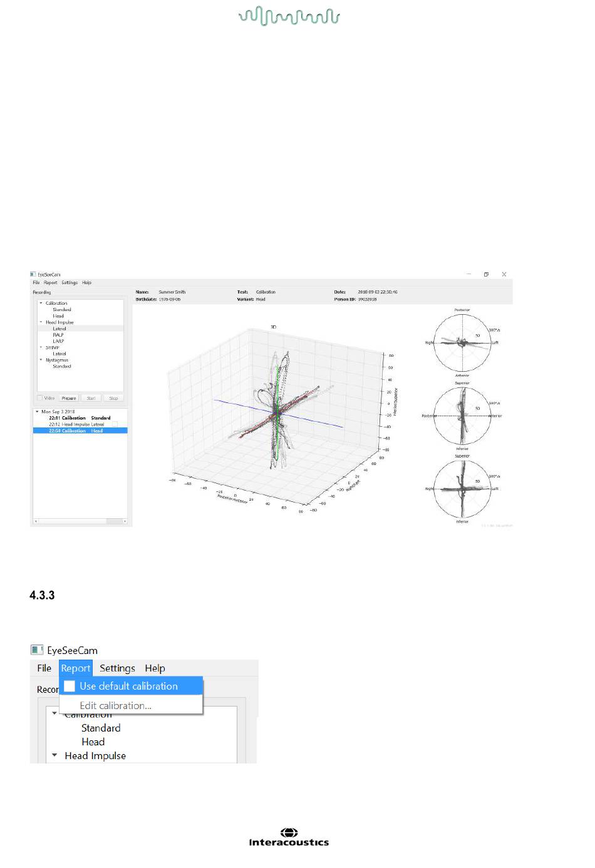Open the highlighted Report menu
The image size is (595, 868).
click(76, 668)
